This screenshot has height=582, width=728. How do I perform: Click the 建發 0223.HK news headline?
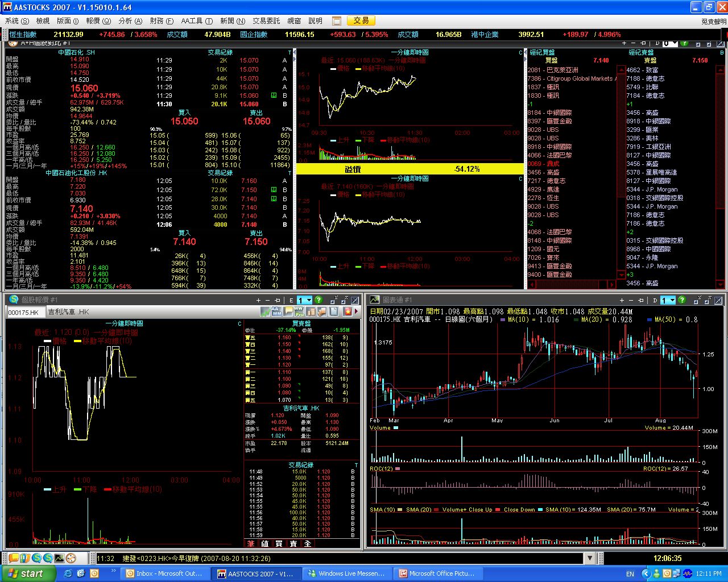(196, 559)
